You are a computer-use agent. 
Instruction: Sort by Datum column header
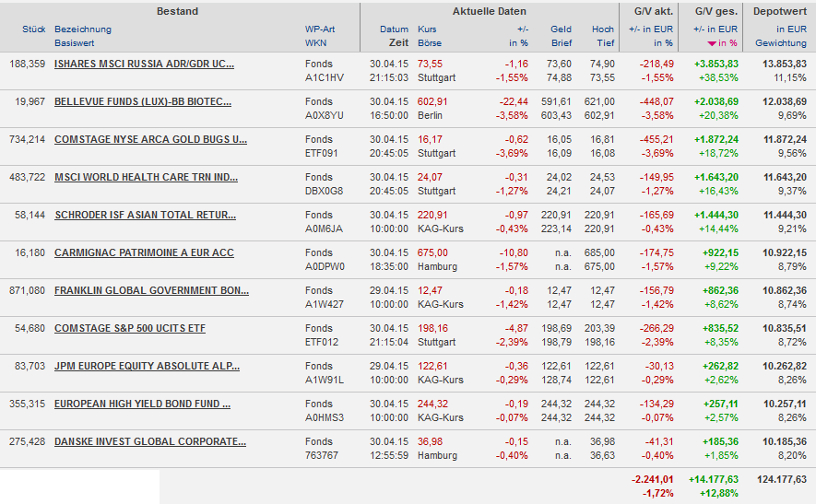pos(394,29)
